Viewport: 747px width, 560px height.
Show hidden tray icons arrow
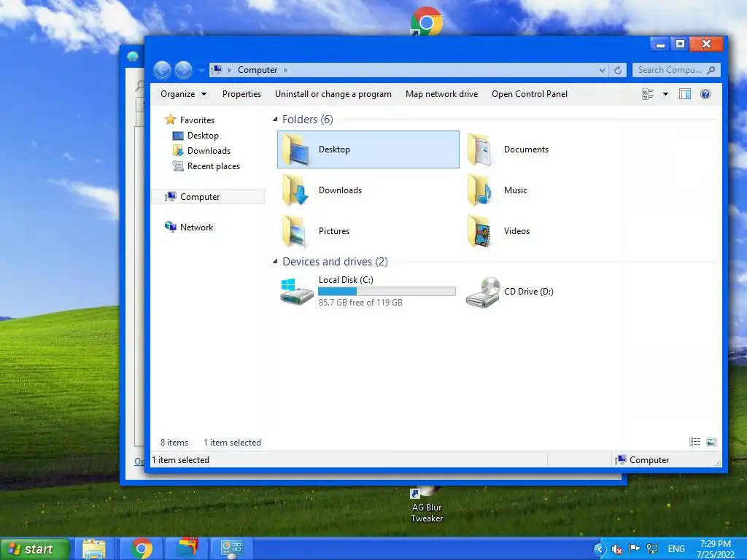[x=600, y=550]
